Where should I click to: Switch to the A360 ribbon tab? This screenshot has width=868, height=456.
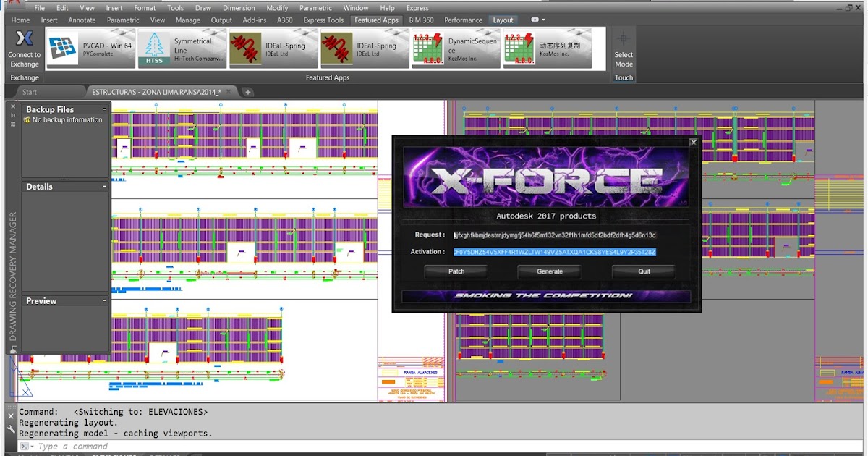(x=285, y=20)
